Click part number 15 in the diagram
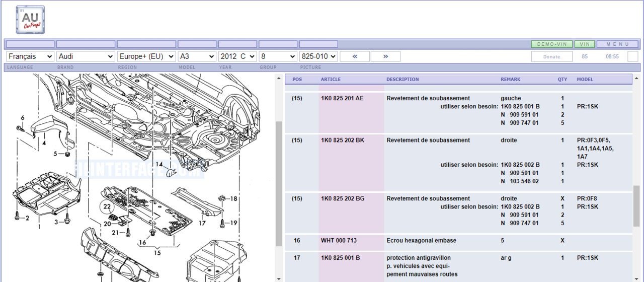Screen dimensions: 644x282 click(157, 252)
